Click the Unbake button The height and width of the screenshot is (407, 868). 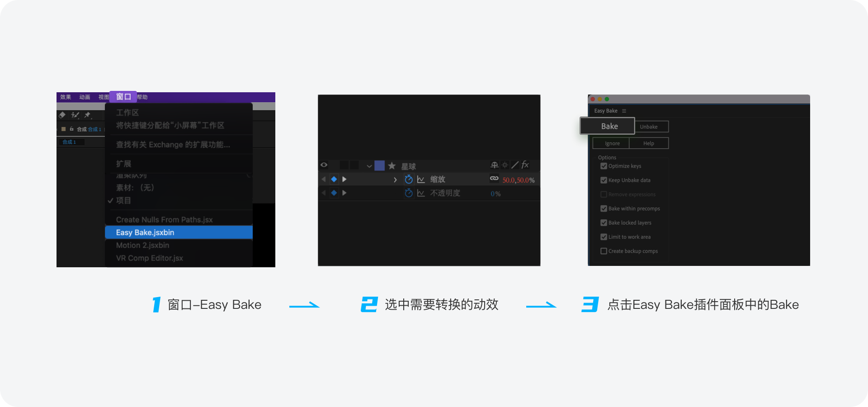[x=651, y=127]
